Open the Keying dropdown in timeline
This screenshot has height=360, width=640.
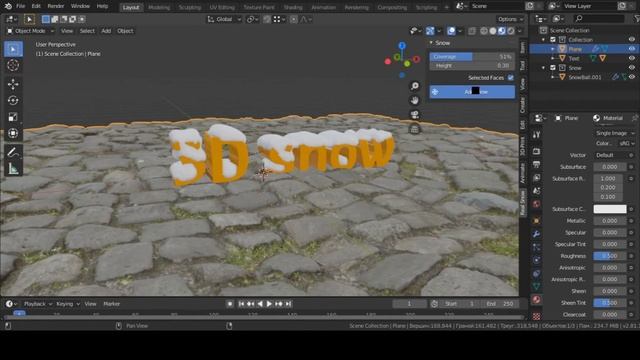[x=67, y=304]
